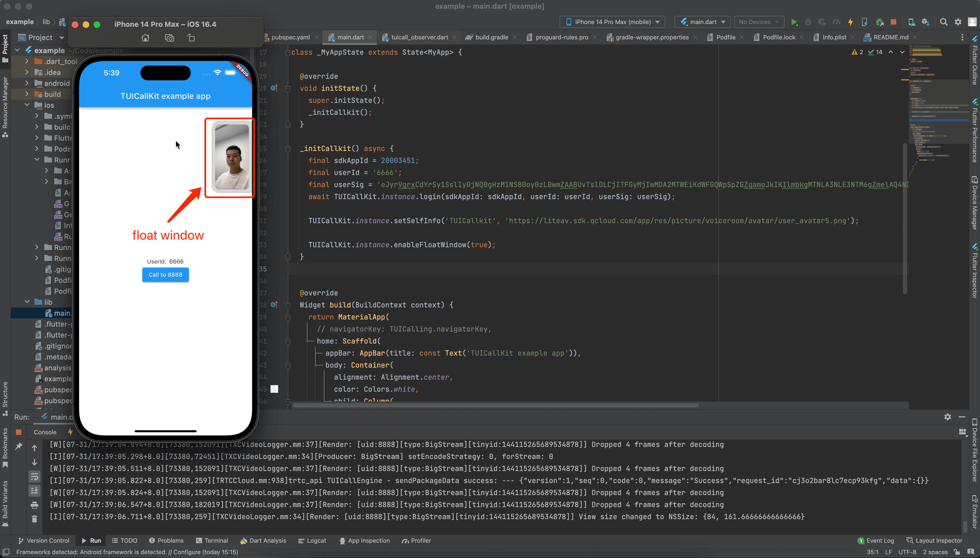Toggle scroll to end in console
The image size is (980, 558).
click(x=34, y=491)
